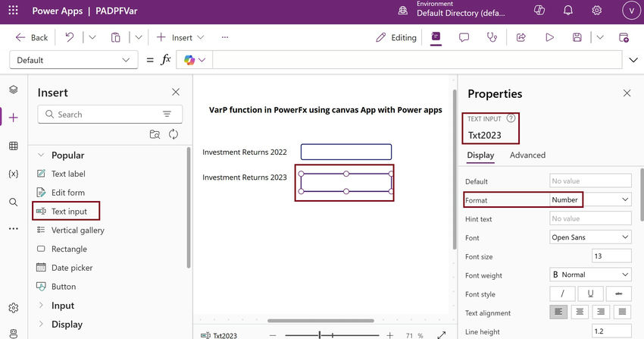Select the Insert plus sidebar icon

click(x=13, y=118)
